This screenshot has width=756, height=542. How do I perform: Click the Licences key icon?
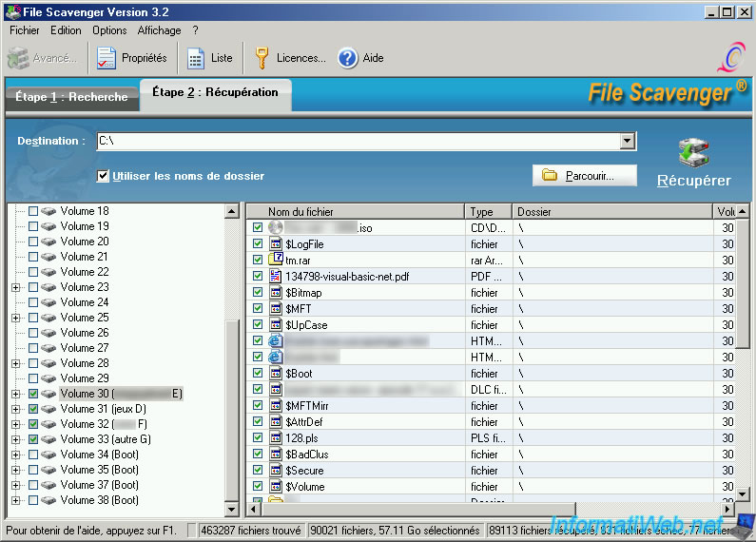pos(261,58)
